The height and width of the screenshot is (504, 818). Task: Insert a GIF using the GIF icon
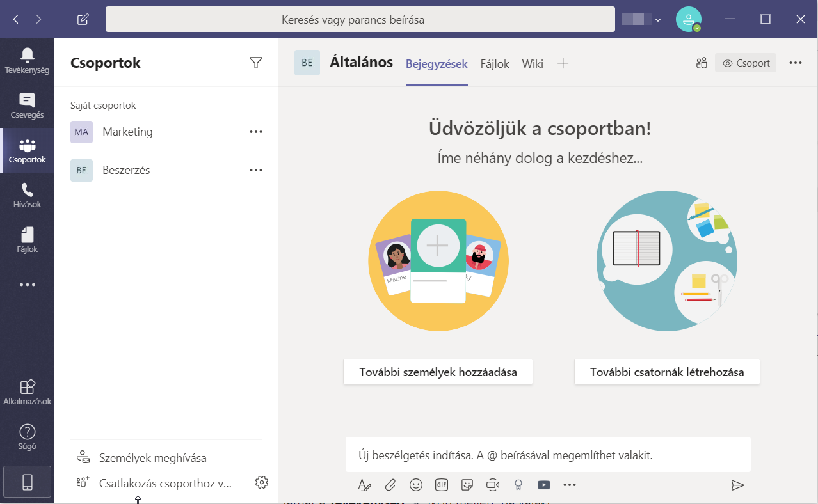(442, 485)
